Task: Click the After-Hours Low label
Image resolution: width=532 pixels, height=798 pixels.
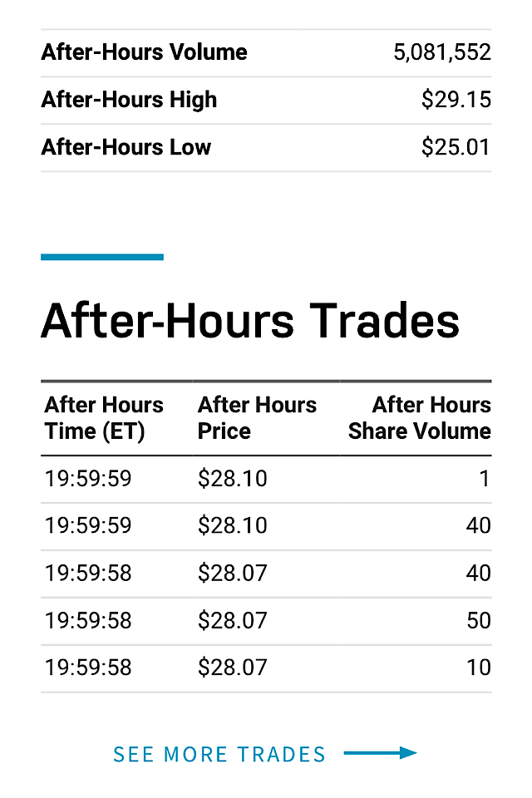Action: [x=126, y=147]
